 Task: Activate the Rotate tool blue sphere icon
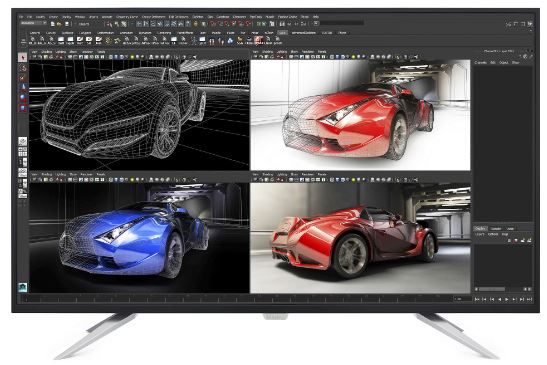[23, 98]
